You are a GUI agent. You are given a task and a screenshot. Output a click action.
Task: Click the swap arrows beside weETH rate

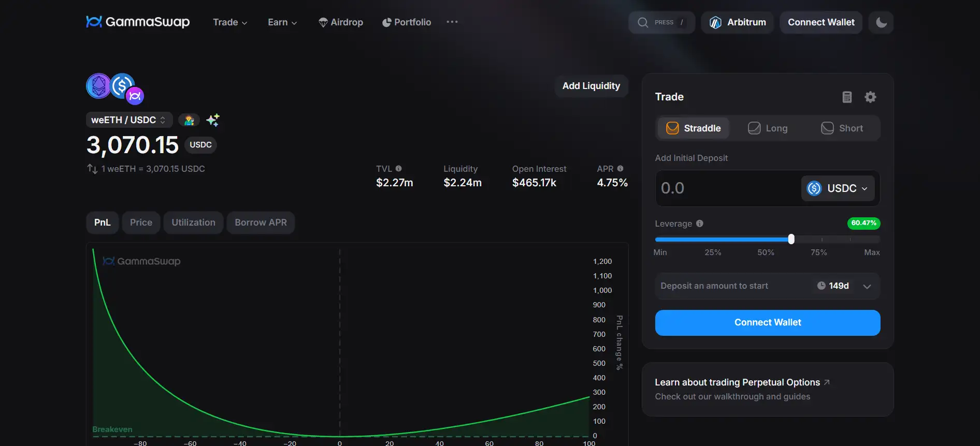pos(92,169)
